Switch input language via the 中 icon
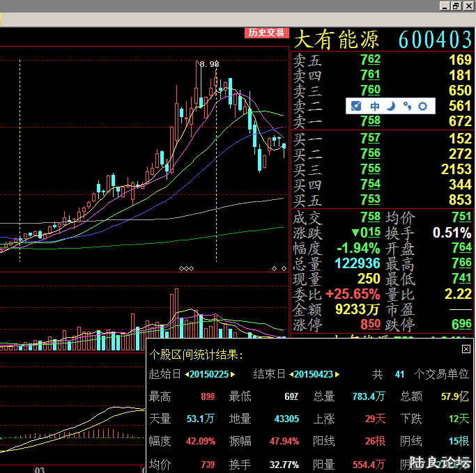Viewport: 476px width, 473px height. coord(375,106)
